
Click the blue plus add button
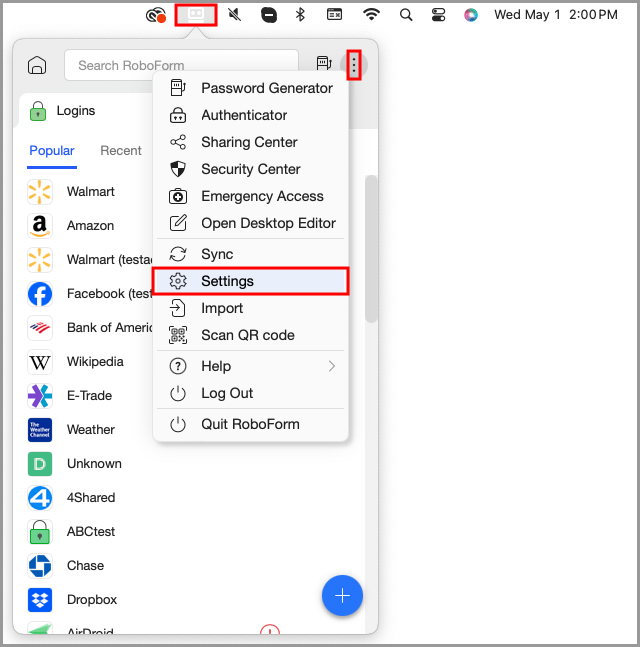342,595
